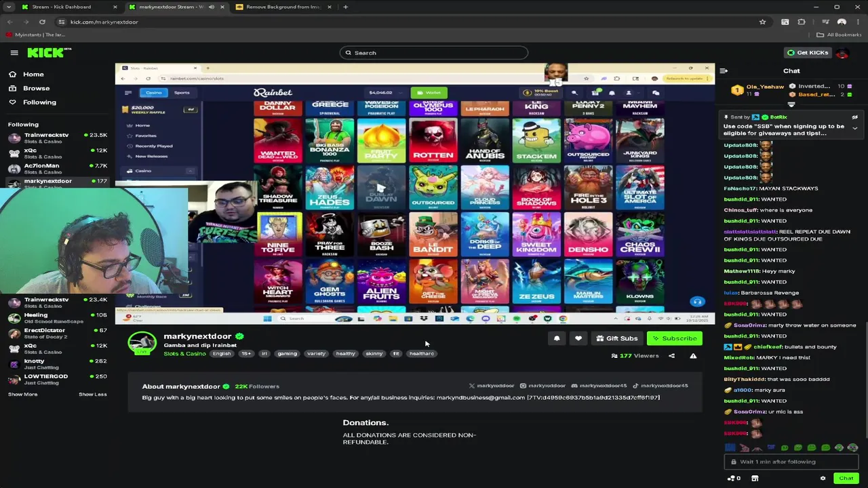This screenshot has width=868, height=488.
Task: Collapse the Chat panel
Action: pyautogui.click(x=724, y=70)
